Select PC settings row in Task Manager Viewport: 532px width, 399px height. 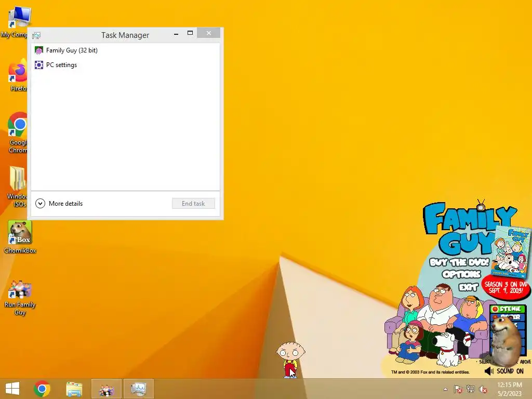click(125, 65)
